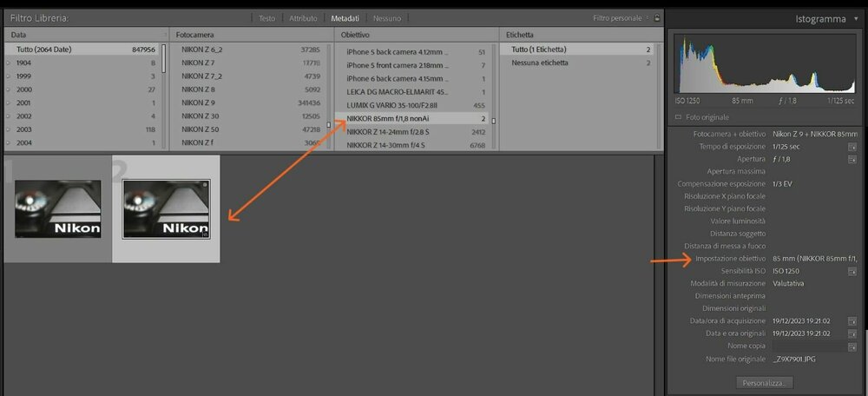The width and height of the screenshot is (868, 396).
Task: Collapse the Istogramma panel triangle
Action: [x=857, y=19]
